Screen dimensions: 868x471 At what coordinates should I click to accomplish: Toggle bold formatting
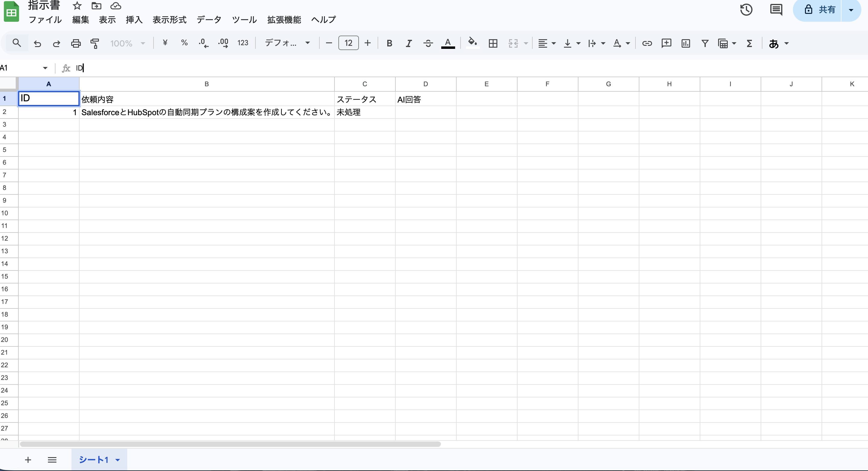(389, 43)
